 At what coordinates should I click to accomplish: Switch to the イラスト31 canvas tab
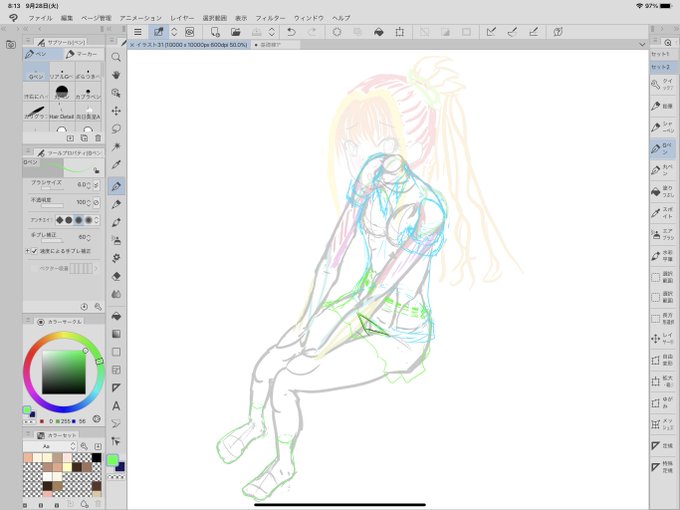tap(190, 44)
